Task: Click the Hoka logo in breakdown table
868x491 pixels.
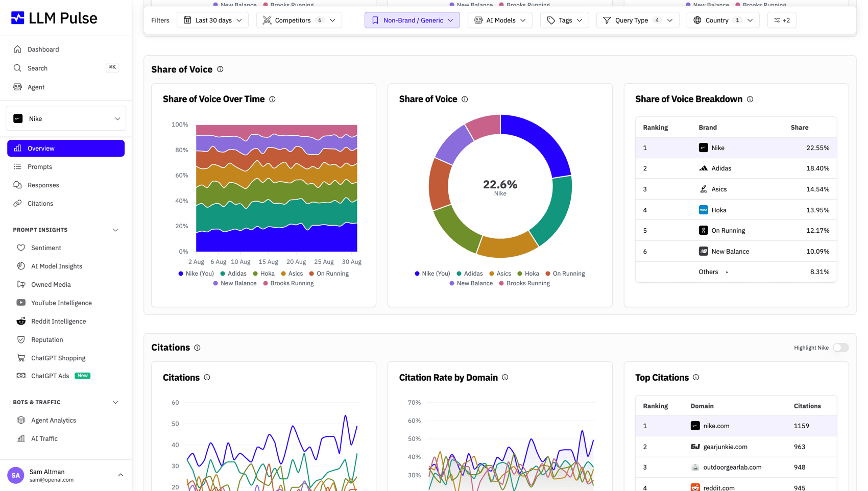Action: [703, 210]
